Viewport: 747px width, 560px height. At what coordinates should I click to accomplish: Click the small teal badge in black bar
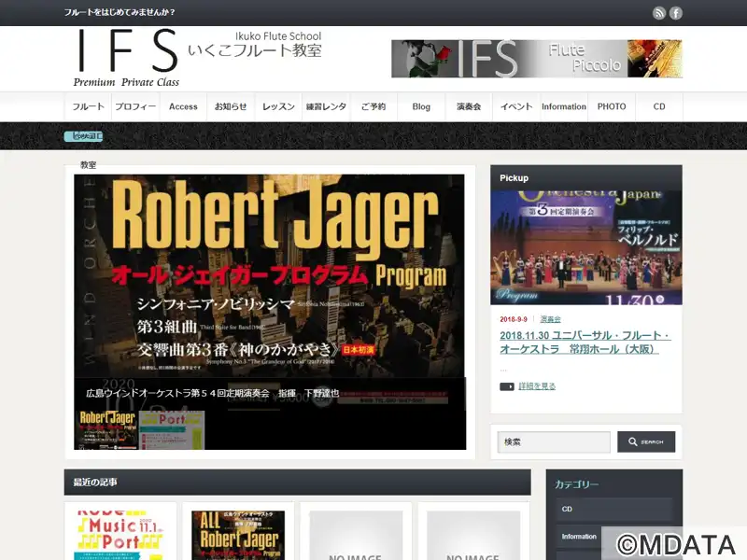(83, 136)
